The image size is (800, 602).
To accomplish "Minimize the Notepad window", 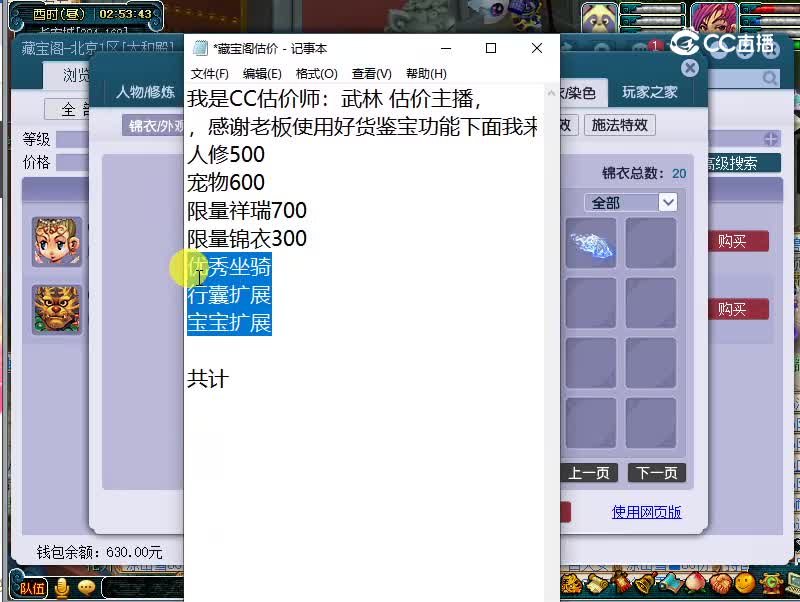I will 446,48.
